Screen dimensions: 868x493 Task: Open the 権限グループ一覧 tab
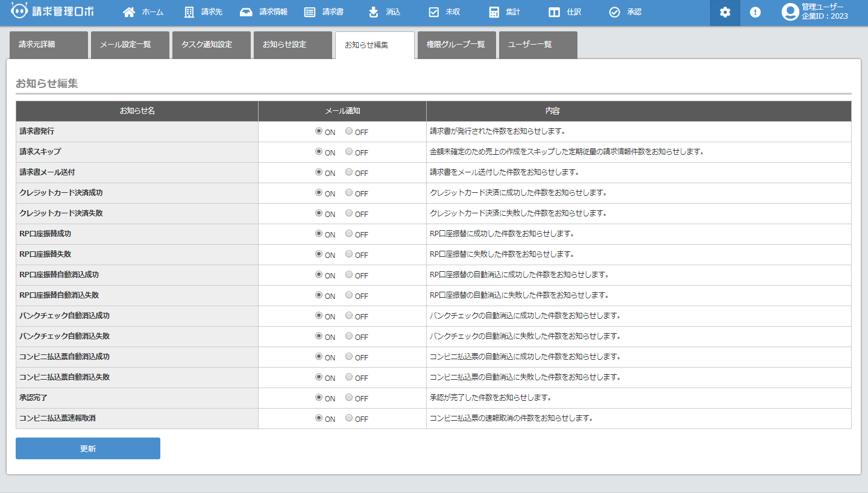click(x=456, y=45)
